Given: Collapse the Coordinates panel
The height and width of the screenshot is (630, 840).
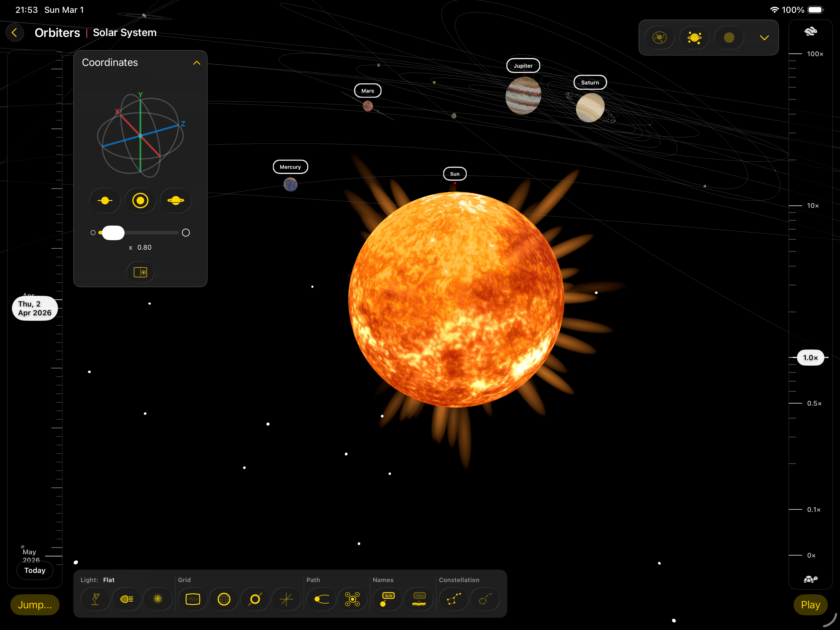Looking at the screenshot, I should click(x=197, y=62).
